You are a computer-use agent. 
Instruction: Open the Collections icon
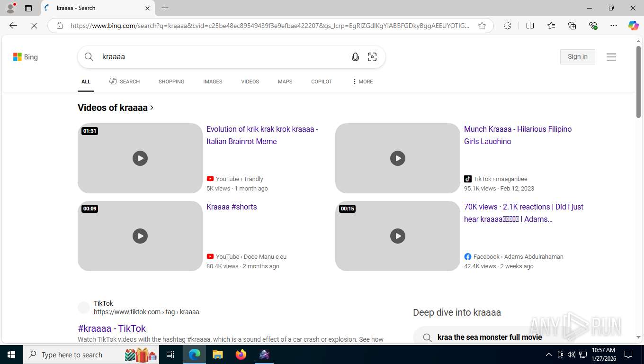572,26
